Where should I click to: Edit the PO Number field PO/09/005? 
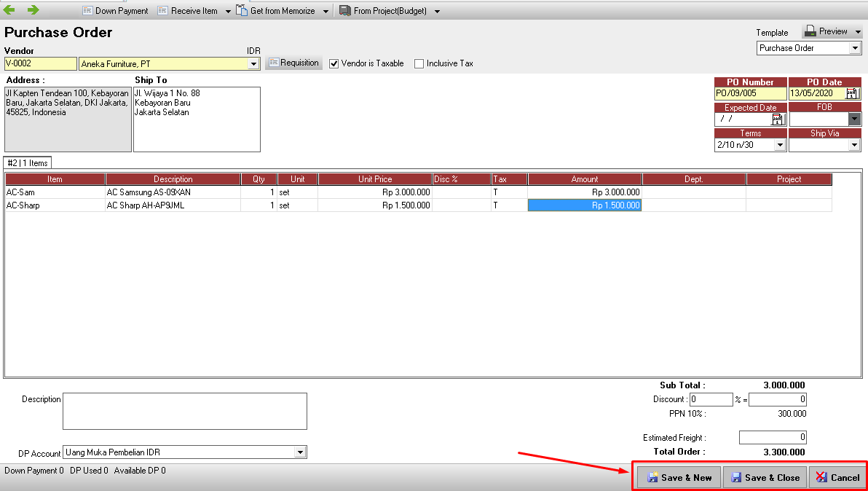[x=750, y=93]
